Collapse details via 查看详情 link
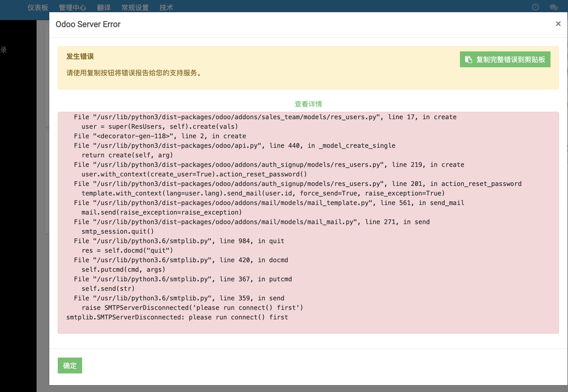The image size is (568, 392). click(308, 104)
